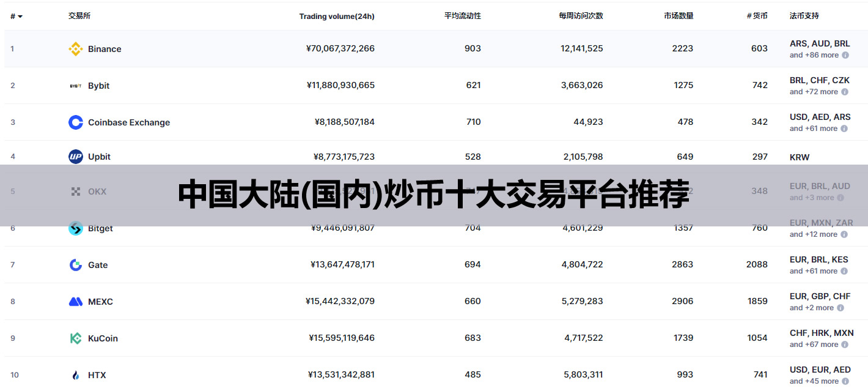This screenshot has width=868, height=391.
Task: Open the KuCoin exchange link
Action: pyautogui.click(x=103, y=338)
